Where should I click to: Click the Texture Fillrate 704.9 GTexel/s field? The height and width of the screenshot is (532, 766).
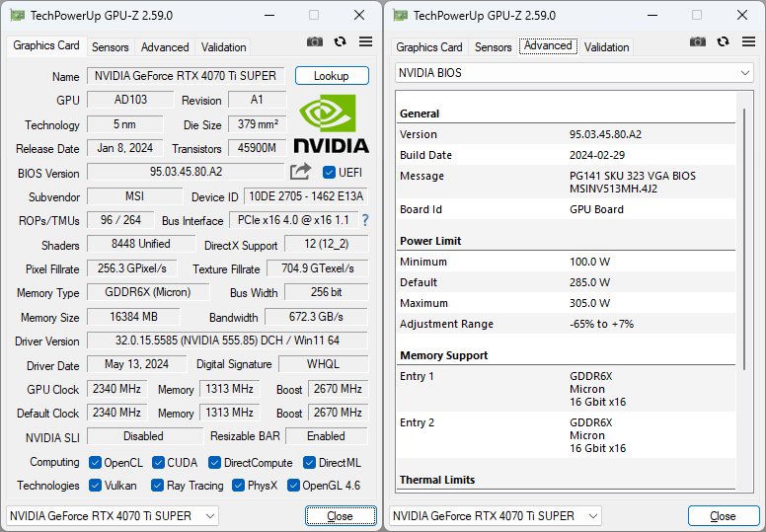click(x=318, y=268)
